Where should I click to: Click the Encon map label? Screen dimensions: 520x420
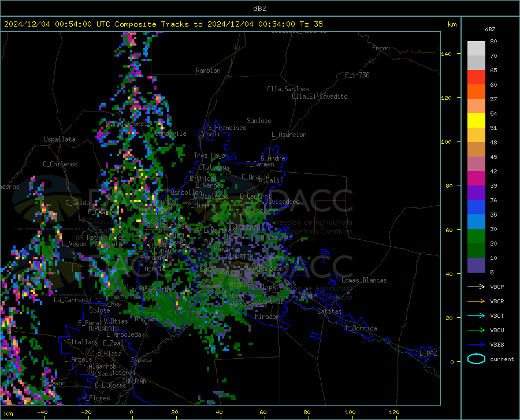coord(381,48)
